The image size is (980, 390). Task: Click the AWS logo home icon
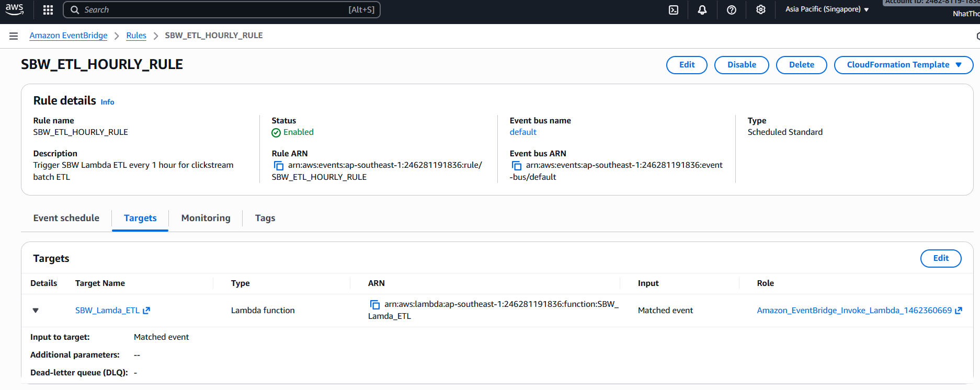[x=14, y=9]
